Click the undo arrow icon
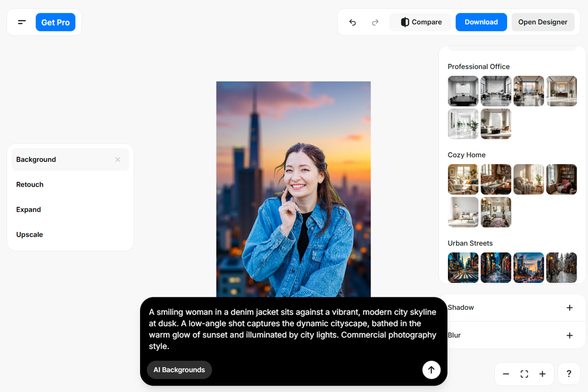588x392 pixels. pos(353,22)
